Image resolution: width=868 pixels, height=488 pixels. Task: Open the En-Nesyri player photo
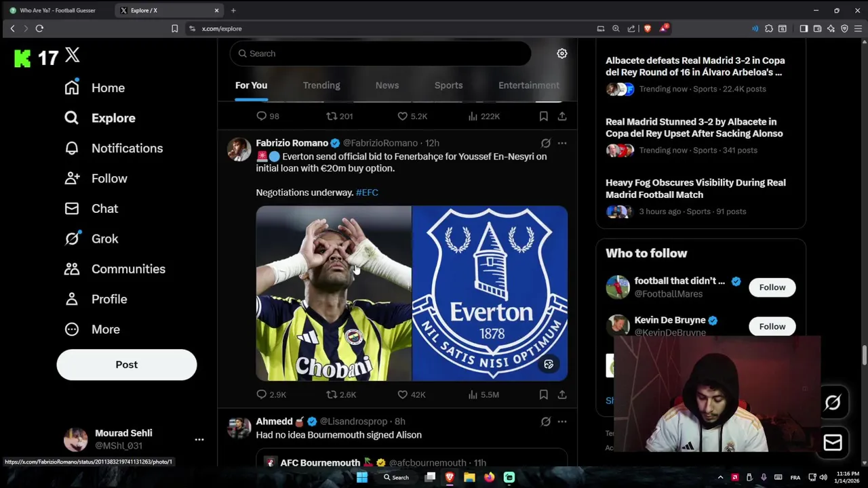pos(334,293)
